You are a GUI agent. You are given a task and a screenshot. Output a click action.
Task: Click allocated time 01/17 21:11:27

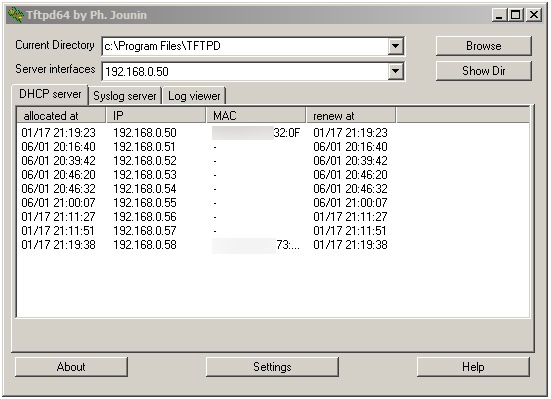coord(58,217)
